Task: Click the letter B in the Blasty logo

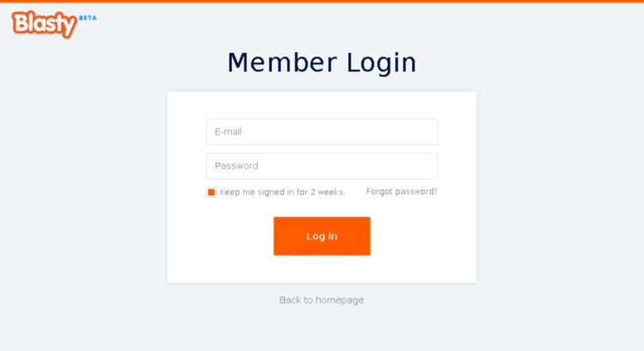Action: tap(21, 22)
